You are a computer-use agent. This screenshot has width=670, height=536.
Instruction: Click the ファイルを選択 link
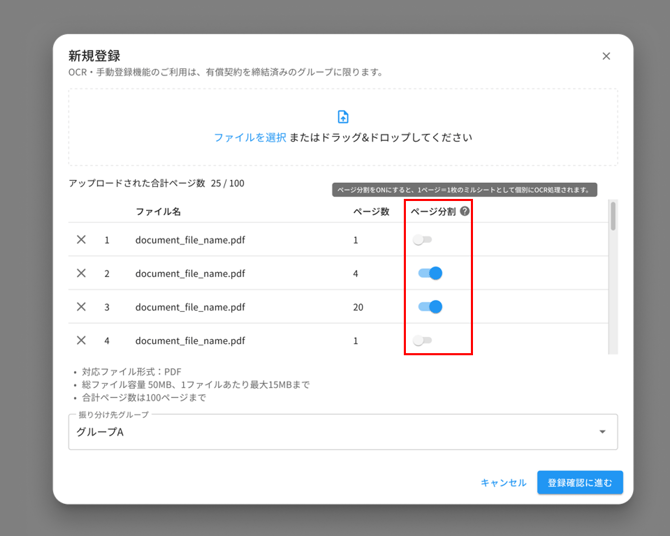pyautogui.click(x=250, y=138)
